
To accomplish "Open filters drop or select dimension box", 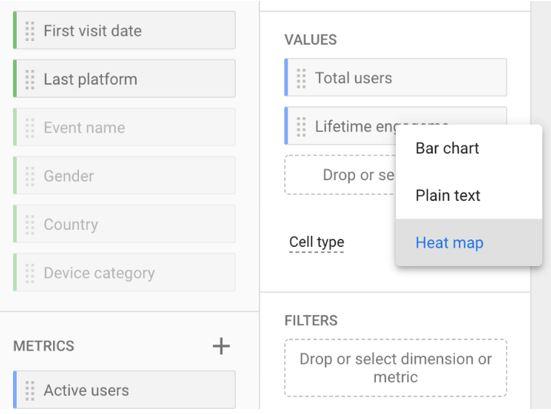I will click(x=395, y=368).
